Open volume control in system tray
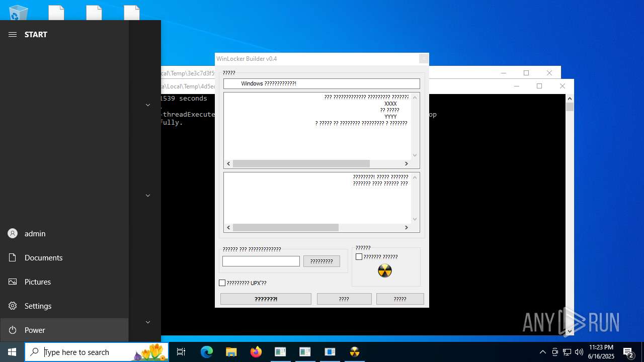This screenshot has width=644, height=362. [579, 352]
